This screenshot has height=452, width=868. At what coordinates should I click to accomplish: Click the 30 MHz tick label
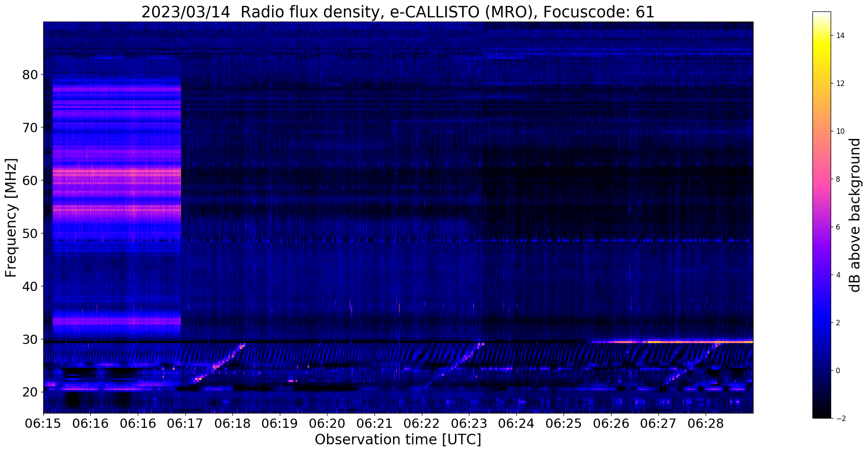(30, 339)
